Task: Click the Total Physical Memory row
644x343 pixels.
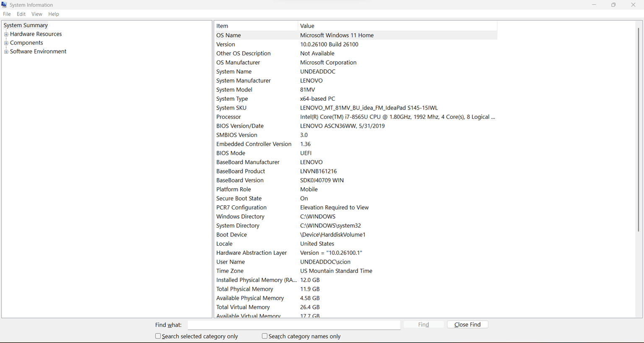Action: [x=356, y=289]
